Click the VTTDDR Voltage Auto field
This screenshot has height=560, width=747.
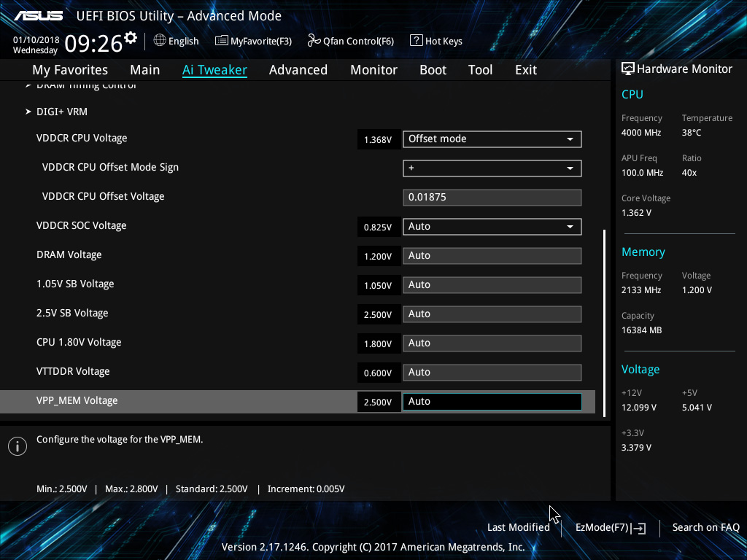tap(492, 373)
